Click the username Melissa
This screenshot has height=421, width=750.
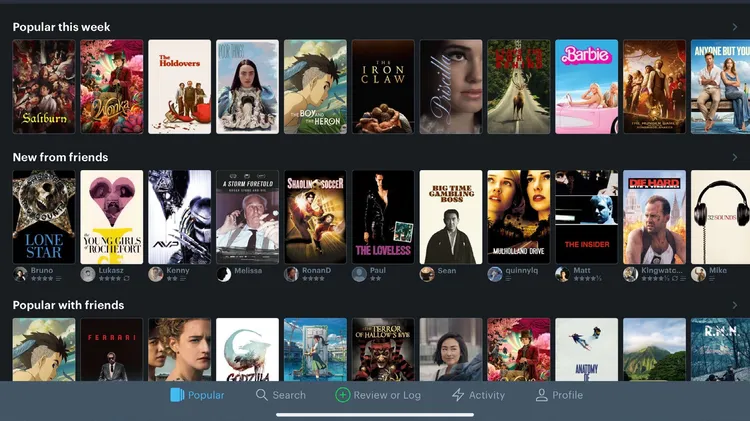248,271
